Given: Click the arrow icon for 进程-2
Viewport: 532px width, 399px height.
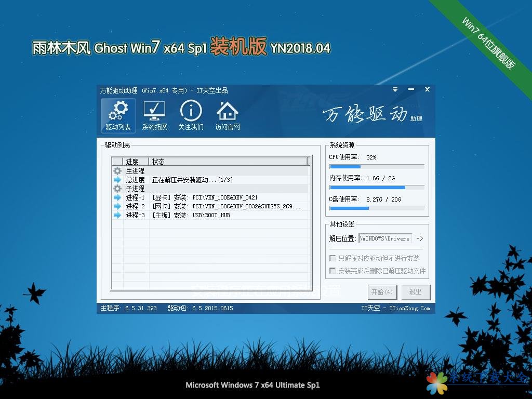Looking at the screenshot, I should coord(117,206).
